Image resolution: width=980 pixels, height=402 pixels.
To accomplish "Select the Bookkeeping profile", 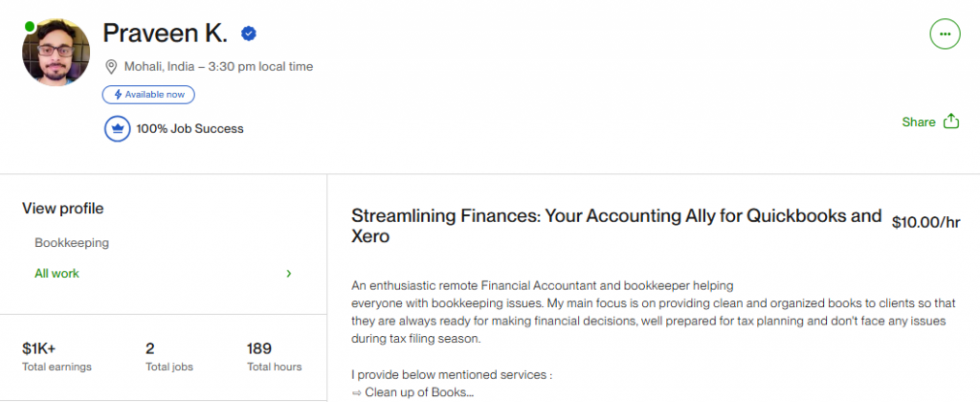I will [x=72, y=242].
